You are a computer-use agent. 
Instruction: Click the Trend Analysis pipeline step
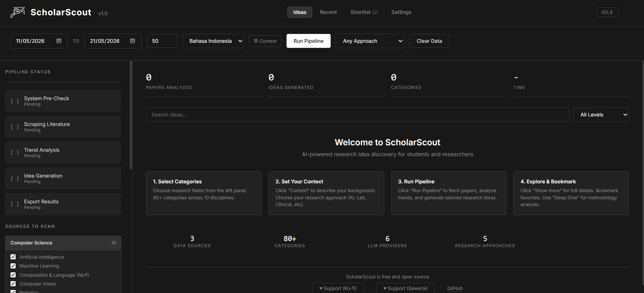(x=63, y=152)
